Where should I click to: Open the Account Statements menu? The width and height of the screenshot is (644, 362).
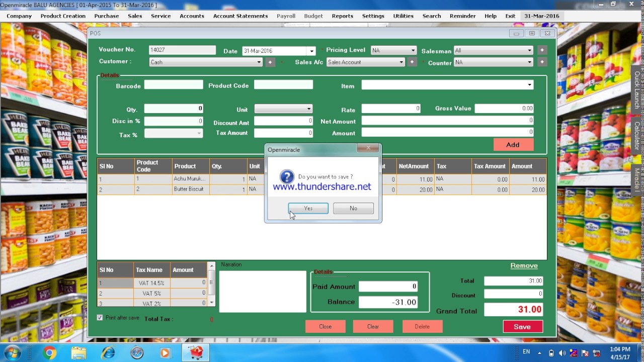(240, 16)
